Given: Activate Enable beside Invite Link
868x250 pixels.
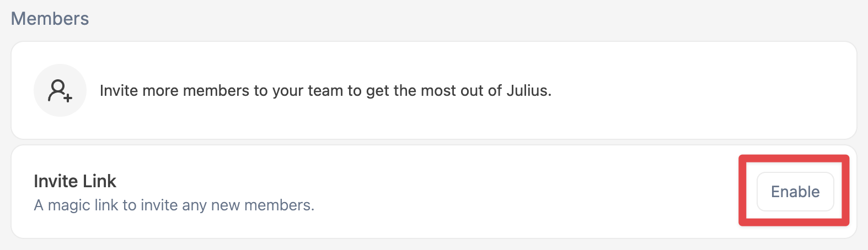Looking at the screenshot, I should pyautogui.click(x=795, y=192).
